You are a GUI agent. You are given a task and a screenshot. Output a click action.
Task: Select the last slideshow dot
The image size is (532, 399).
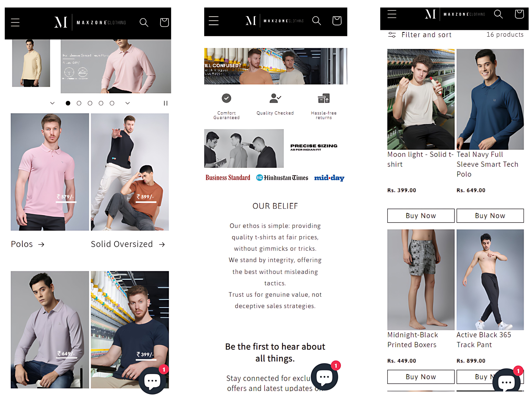(112, 103)
